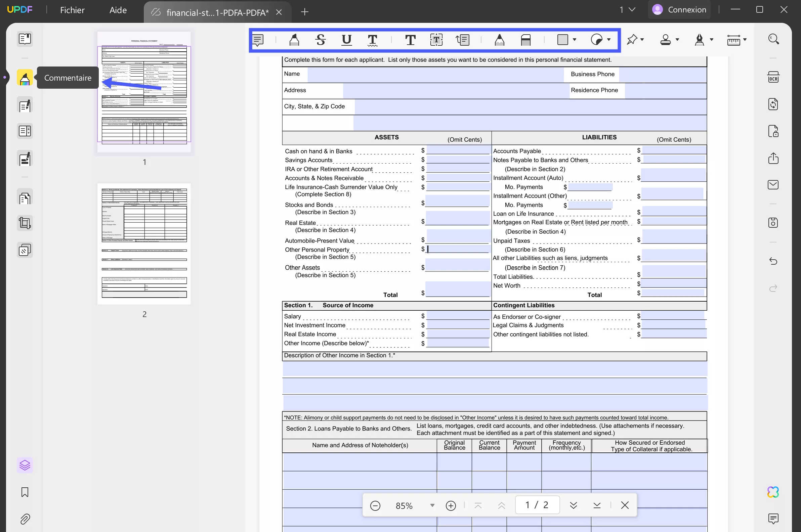Open the attachments paperclip panel
The image size is (801, 532).
pos(25,519)
